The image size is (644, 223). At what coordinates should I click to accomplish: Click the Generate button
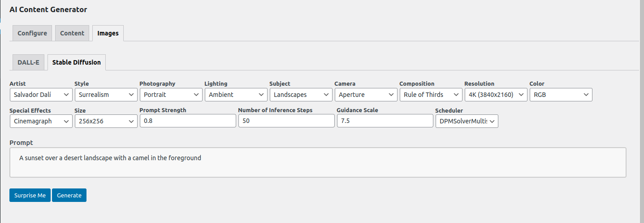69,195
